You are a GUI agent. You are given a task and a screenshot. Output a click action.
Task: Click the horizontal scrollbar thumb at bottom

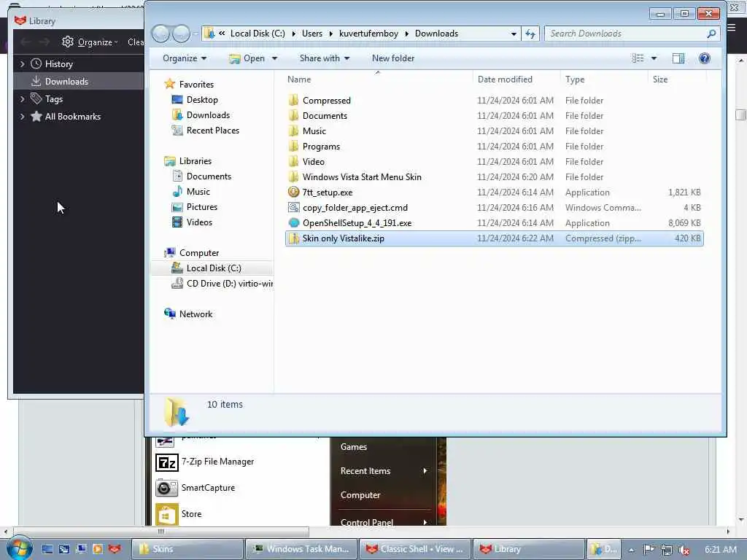(x=161, y=532)
